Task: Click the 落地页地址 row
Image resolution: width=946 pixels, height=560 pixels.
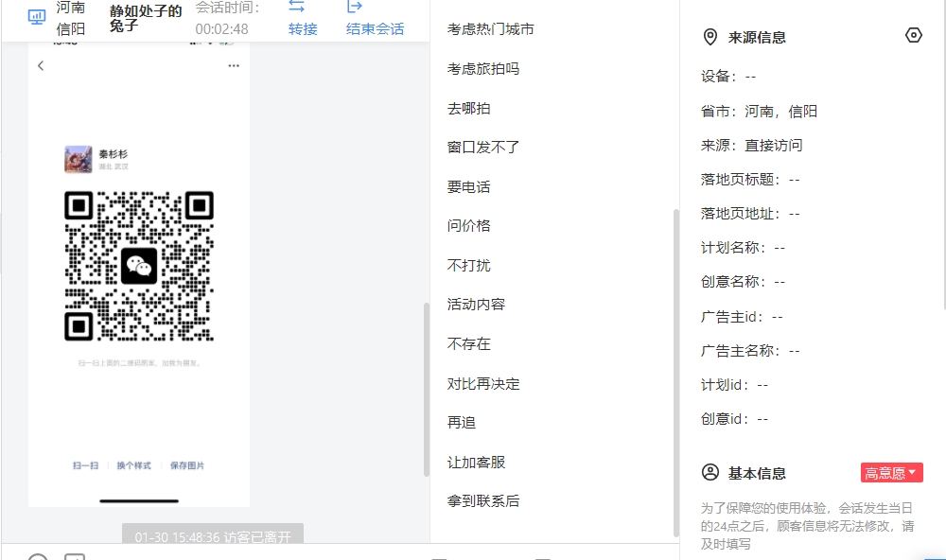Action: pyautogui.click(x=750, y=214)
